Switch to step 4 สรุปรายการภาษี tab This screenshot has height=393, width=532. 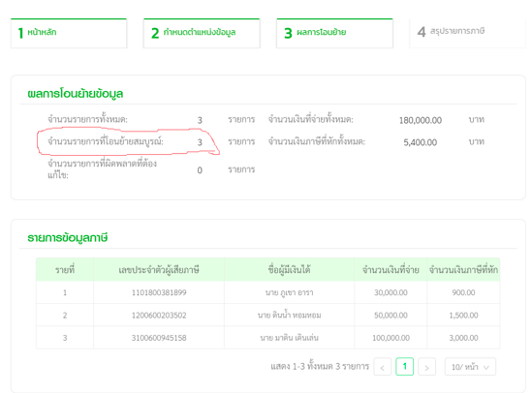[467, 33]
